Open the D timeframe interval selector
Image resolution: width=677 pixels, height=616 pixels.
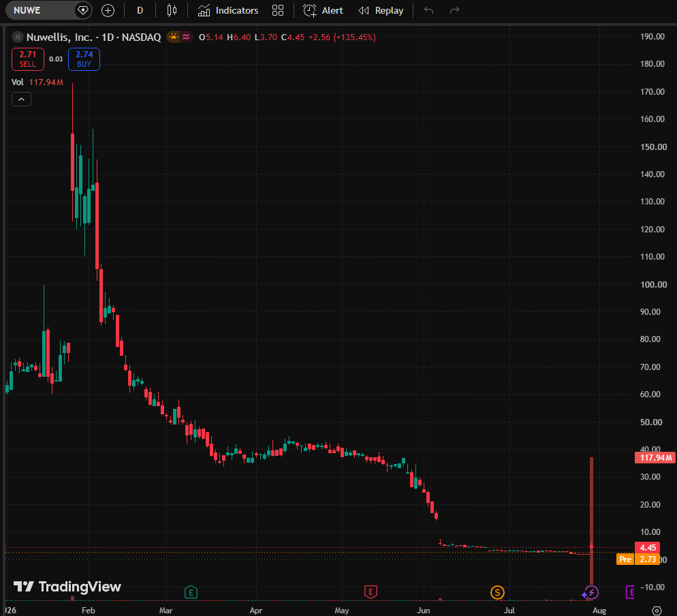coord(140,10)
